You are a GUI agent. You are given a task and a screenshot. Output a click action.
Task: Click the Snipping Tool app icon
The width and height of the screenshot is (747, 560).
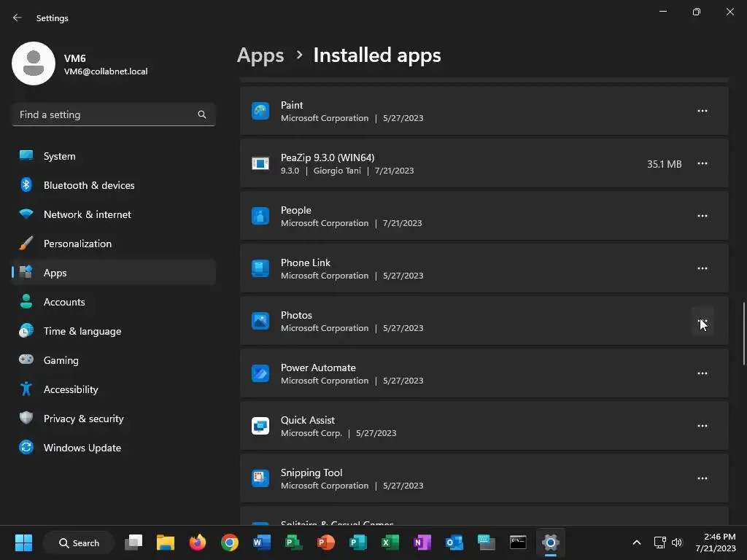click(x=260, y=478)
